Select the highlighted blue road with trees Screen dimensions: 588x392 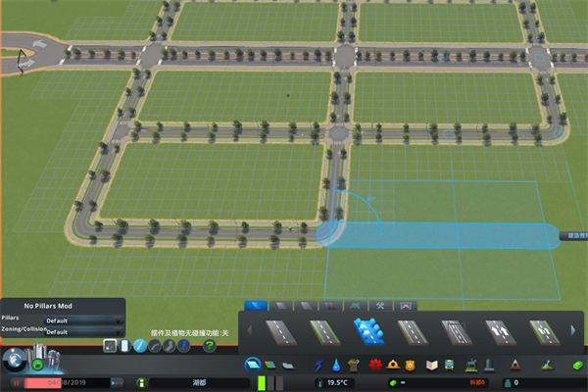[369, 331]
